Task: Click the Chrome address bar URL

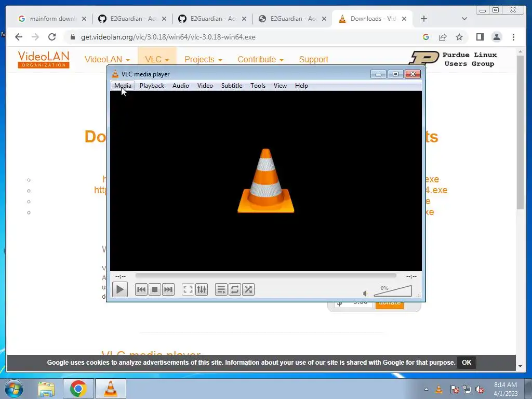Action: 168,37
